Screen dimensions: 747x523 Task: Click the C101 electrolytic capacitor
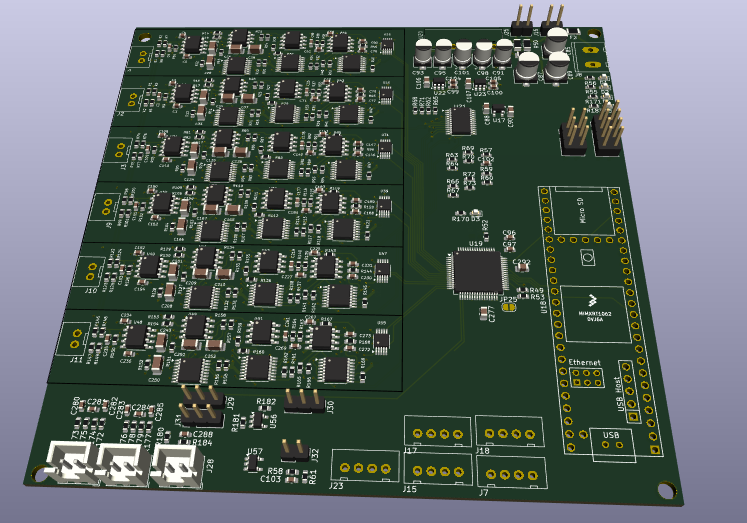pos(463,54)
